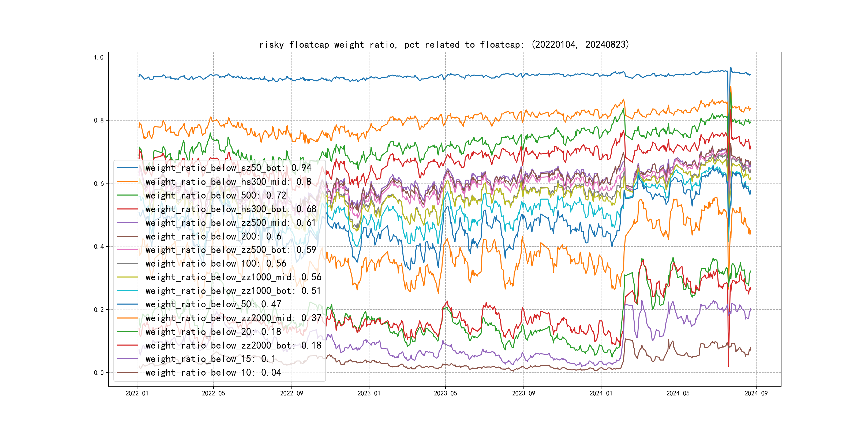
Task: Click the 2023-05 x-axis tick label
Action: click(445, 393)
